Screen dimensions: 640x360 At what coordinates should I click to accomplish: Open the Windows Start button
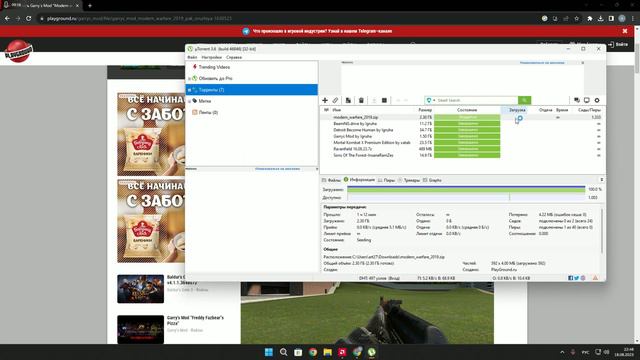coord(269,352)
